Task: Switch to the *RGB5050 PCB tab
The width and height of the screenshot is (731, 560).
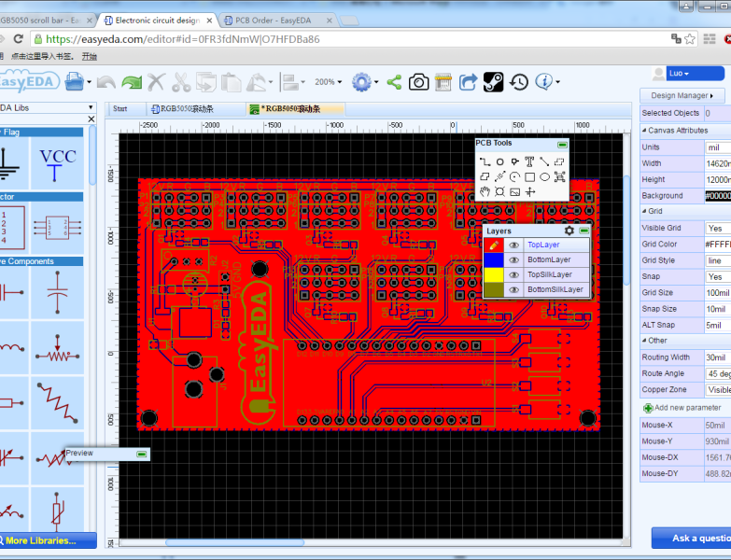Action: (x=296, y=109)
